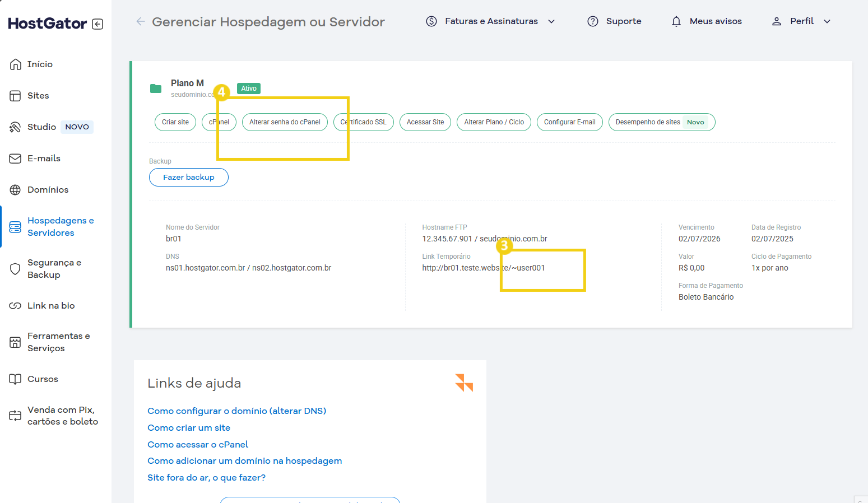Click the Meus avisos bell icon
This screenshot has height=503, width=868.
click(x=676, y=21)
